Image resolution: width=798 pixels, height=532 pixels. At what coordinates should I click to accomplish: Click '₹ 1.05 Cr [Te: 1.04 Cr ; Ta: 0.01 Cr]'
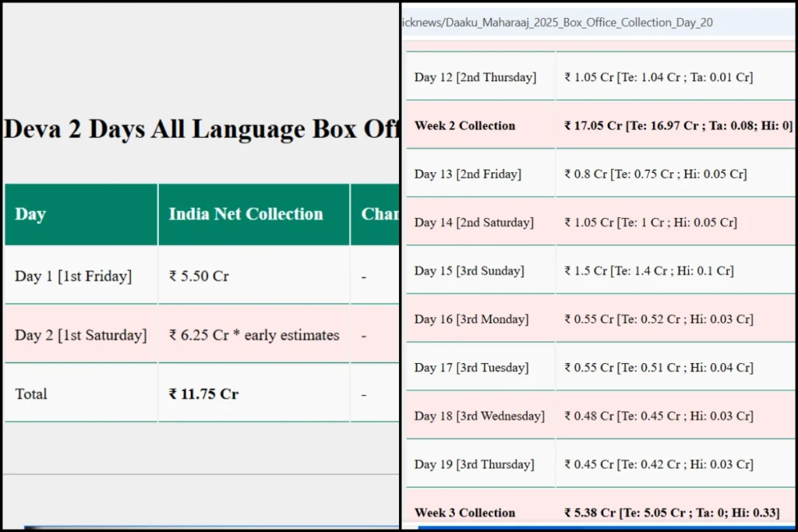[659, 77]
